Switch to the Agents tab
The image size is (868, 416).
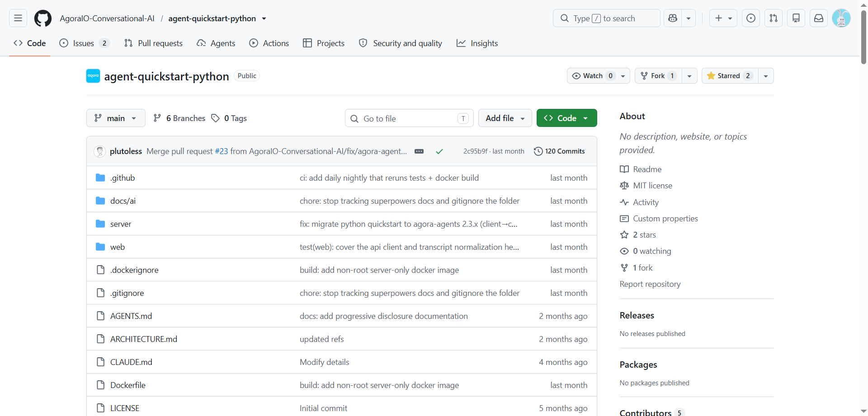point(216,43)
